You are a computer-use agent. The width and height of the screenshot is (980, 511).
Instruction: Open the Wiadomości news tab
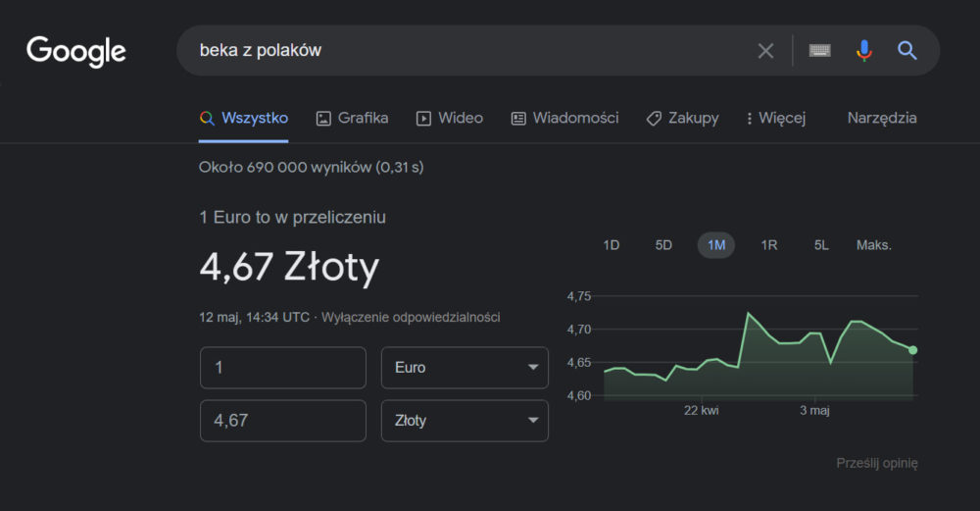coord(565,119)
